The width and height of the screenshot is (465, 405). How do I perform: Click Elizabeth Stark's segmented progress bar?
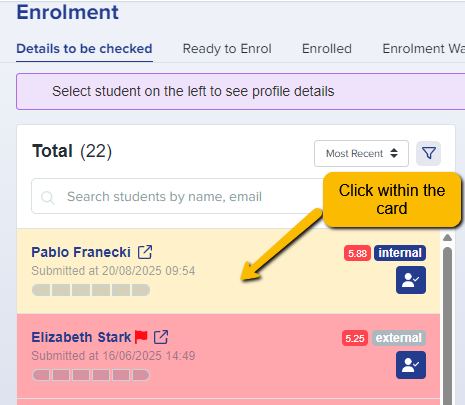pos(91,375)
